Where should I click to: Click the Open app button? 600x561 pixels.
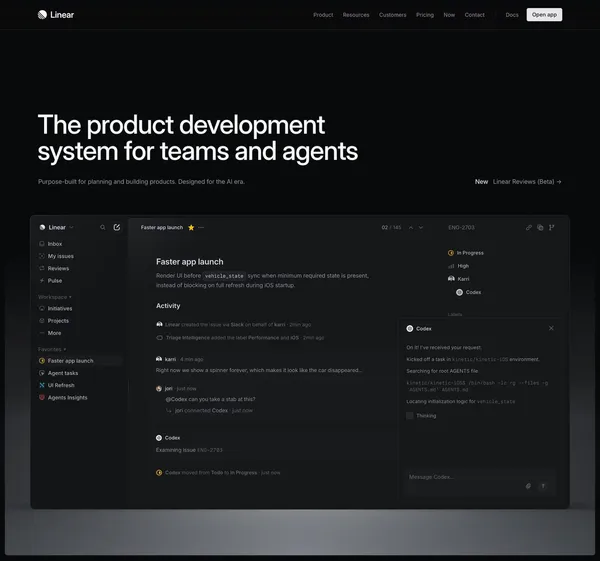544,15
